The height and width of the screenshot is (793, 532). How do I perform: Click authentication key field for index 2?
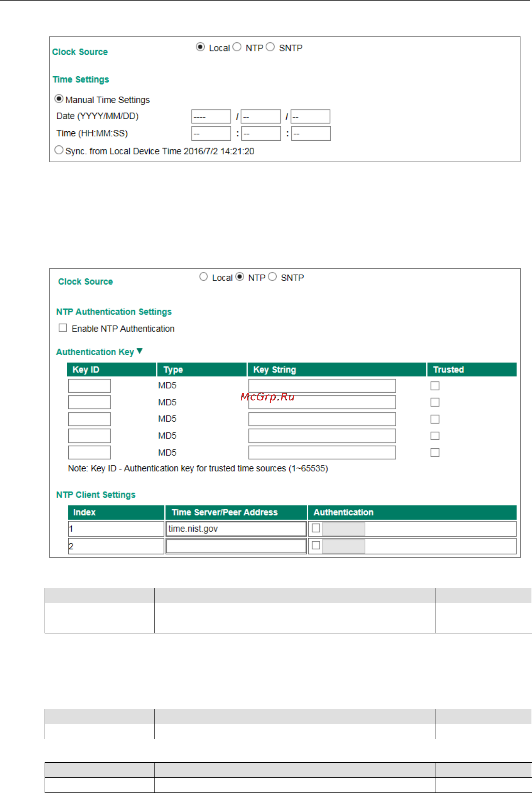click(x=344, y=547)
